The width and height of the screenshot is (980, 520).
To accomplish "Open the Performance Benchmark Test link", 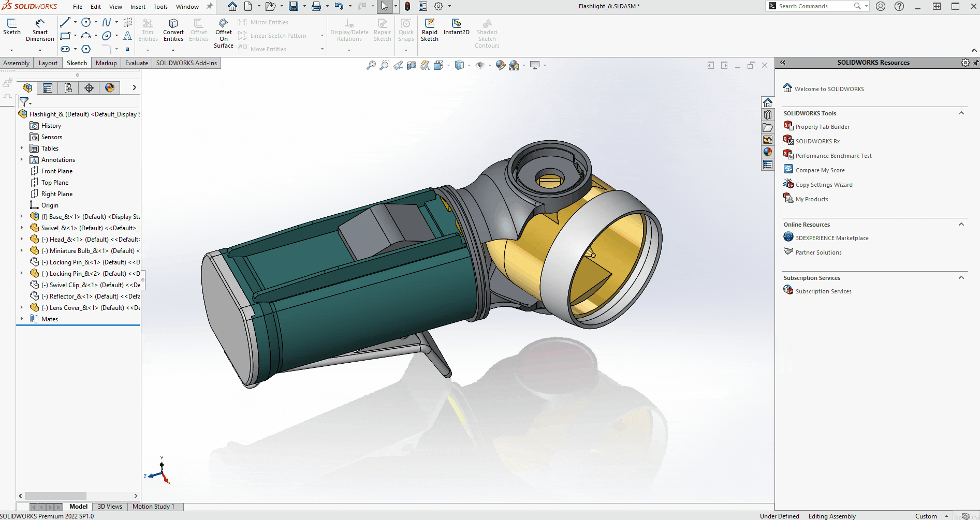I will (x=833, y=156).
